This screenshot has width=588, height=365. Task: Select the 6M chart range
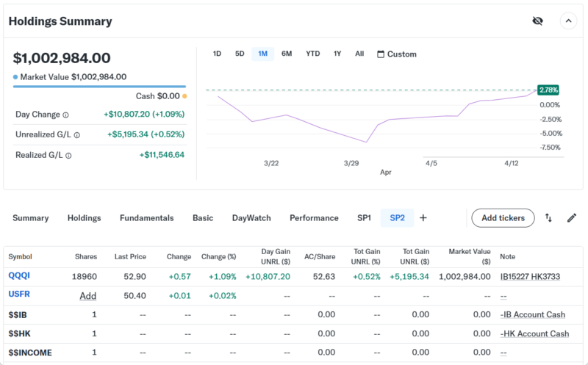(287, 54)
